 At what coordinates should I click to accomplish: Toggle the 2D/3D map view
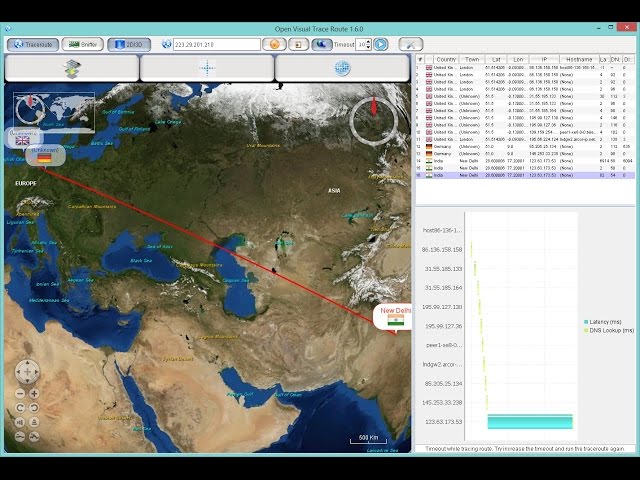[129, 44]
